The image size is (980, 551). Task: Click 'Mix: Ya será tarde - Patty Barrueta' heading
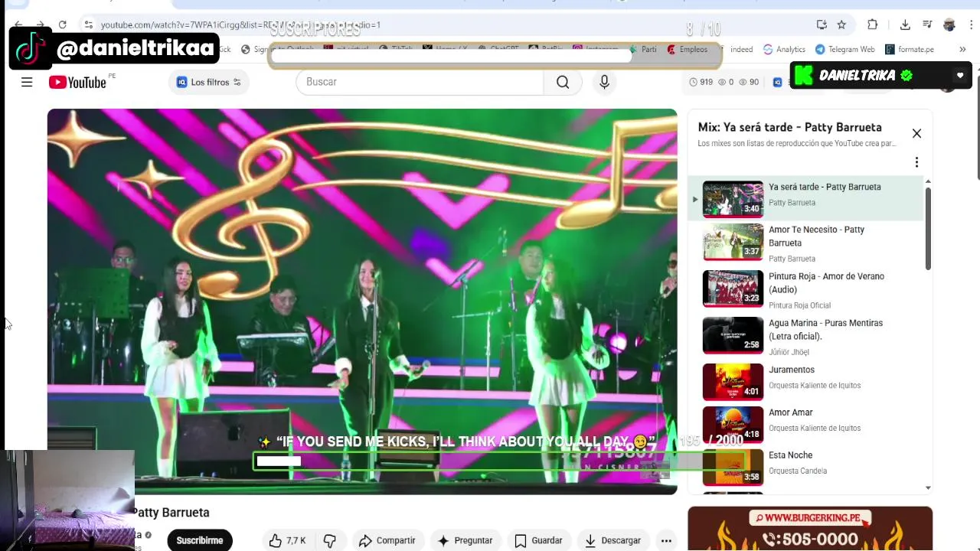pyautogui.click(x=789, y=127)
